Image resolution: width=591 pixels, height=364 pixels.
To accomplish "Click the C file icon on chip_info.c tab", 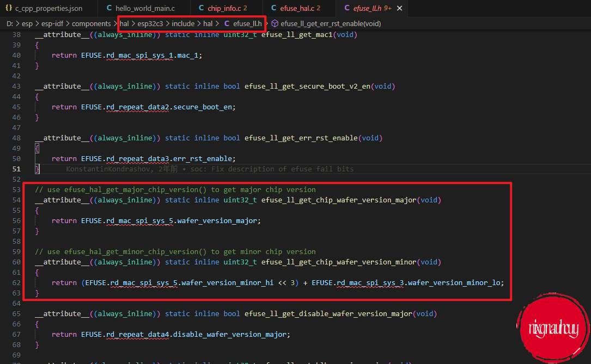I will [200, 9].
